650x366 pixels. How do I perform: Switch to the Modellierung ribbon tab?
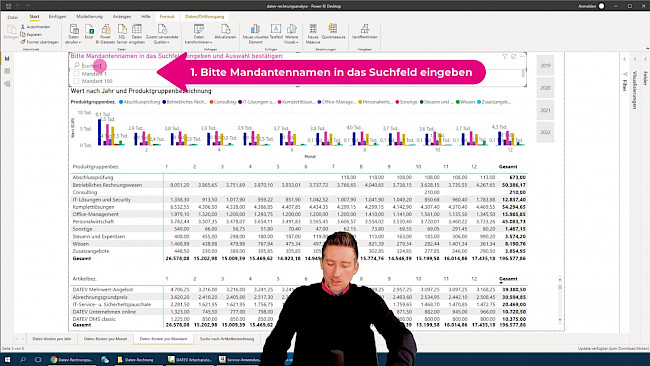(x=90, y=17)
